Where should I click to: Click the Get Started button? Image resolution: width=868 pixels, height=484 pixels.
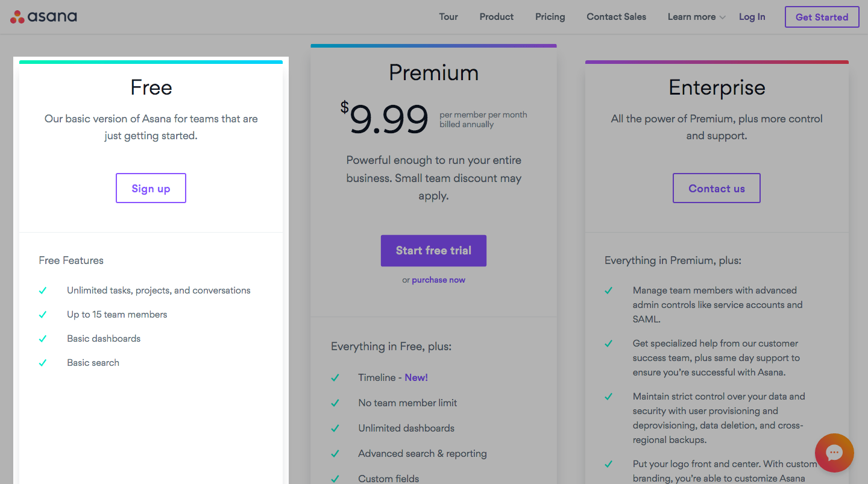822,16
